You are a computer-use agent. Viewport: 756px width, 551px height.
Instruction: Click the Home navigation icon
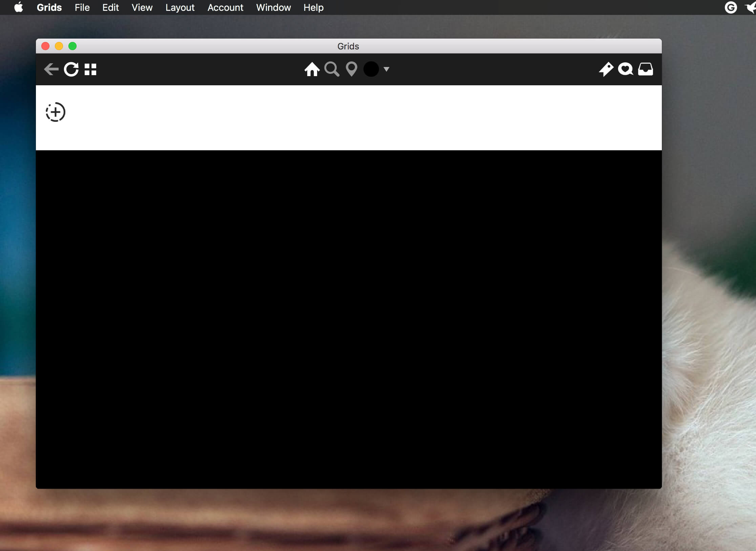312,69
